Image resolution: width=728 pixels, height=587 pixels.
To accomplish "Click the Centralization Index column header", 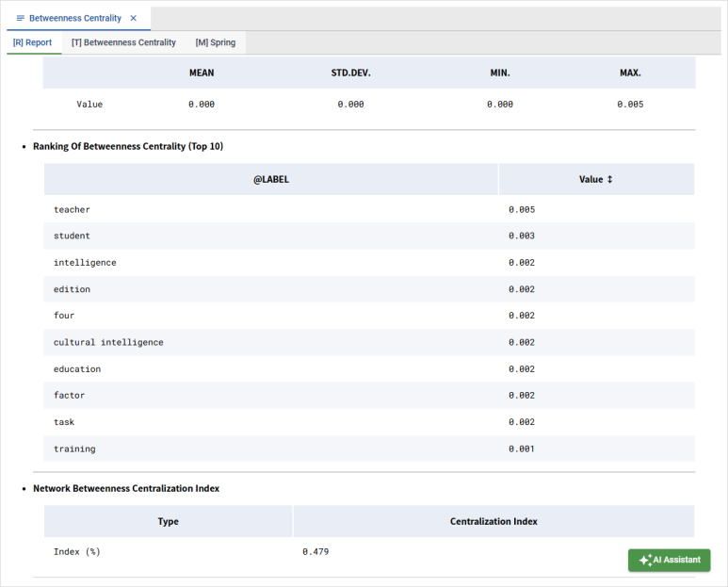I will (493, 522).
